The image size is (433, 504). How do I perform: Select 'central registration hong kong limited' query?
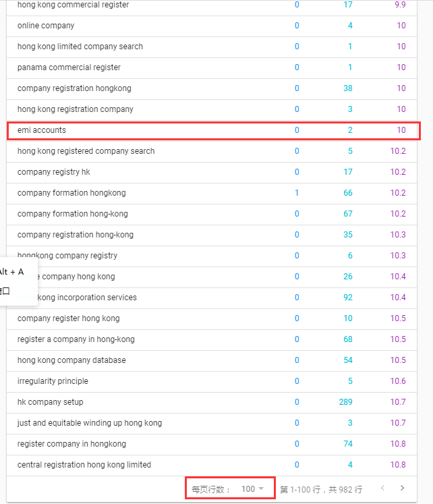(x=84, y=465)
